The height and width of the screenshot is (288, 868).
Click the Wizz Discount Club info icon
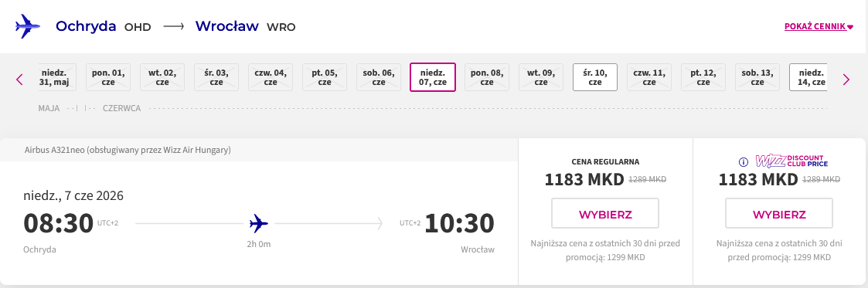[x=744, y=162]
